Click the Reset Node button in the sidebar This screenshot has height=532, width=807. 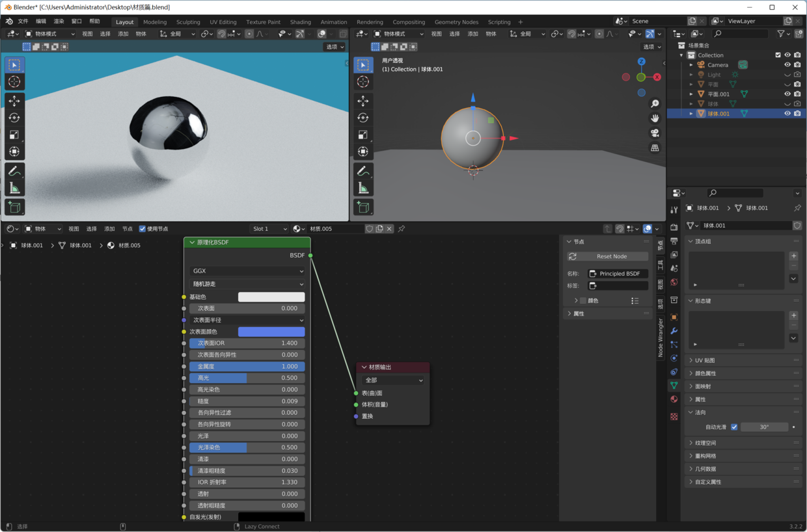(x=606, y=256)
